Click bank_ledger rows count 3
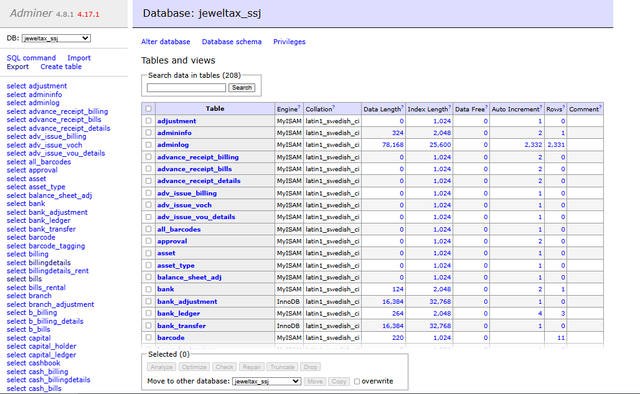 (x=563, y=314)
